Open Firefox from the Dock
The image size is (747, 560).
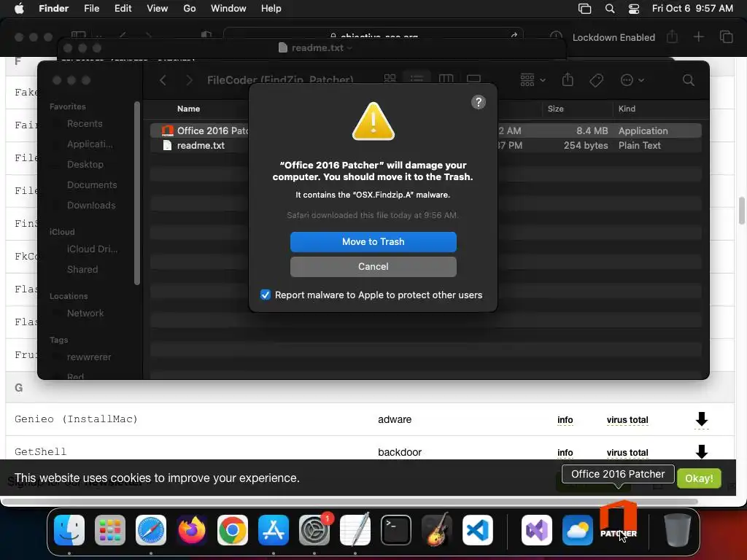(x=192, y=530)
